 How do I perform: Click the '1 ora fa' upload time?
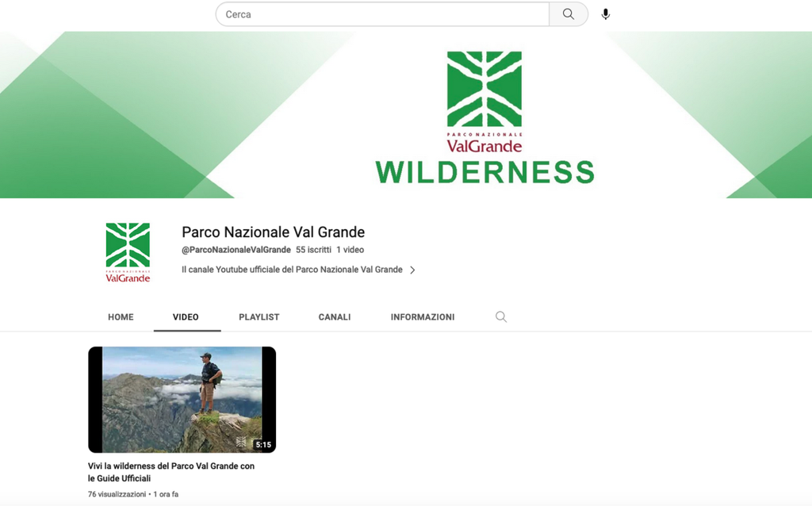[x=166, y=494]
